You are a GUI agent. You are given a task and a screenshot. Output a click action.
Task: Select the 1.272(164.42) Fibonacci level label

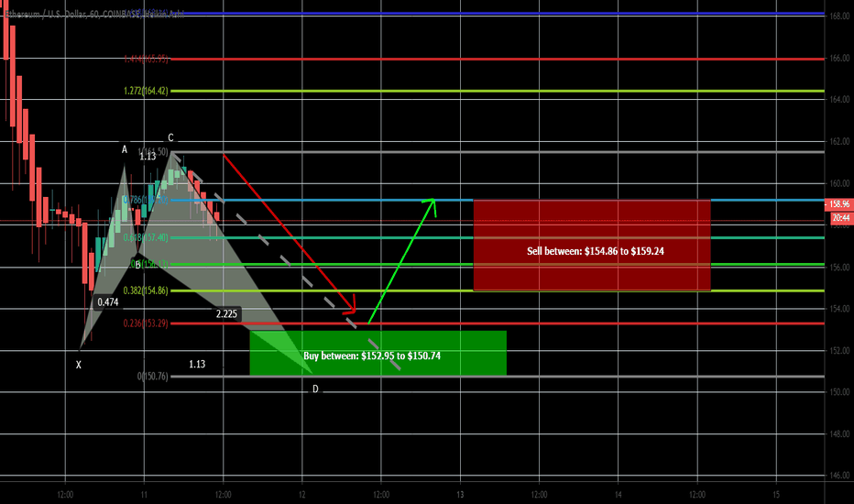(x=146, y=91)
